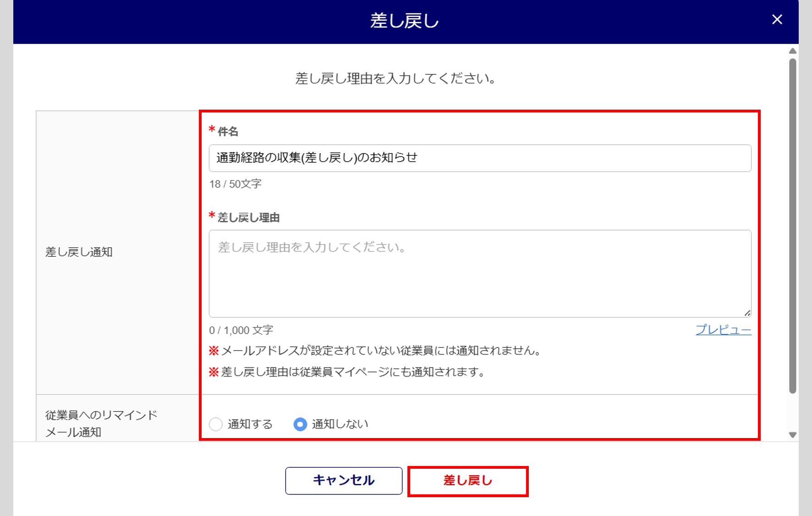Click the 0 / 1,000 文字 counter text
Viewport: 812px width, 516px height.
click(241, 330)
